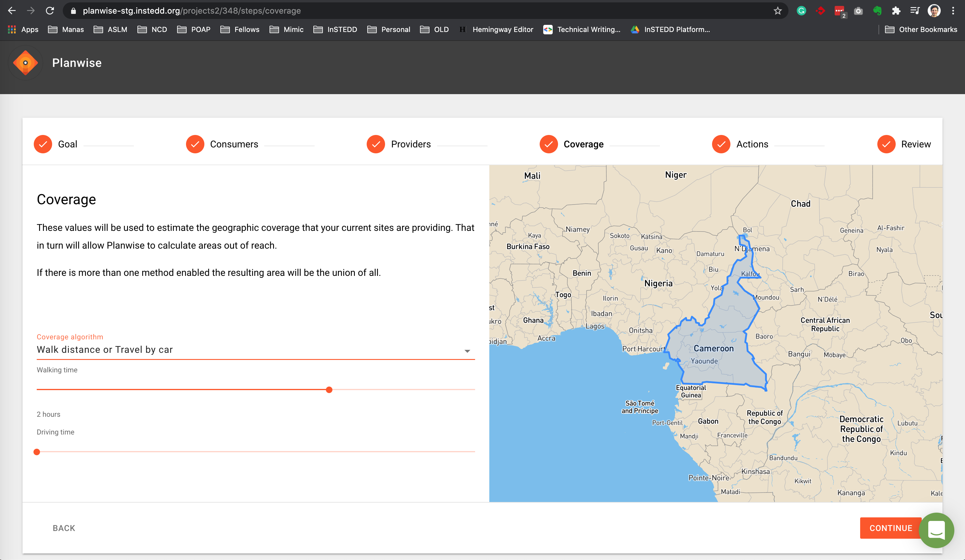Click the camera screenshot extension icon
This screenshot has width=965, height=560.
pyautogui.click(x=859, y=11)
